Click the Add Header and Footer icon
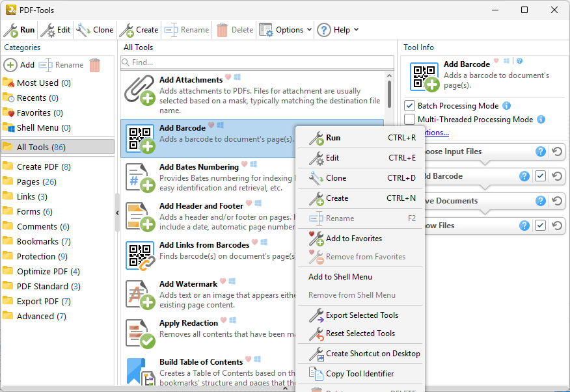This screenshot has height=392, width=570. coord(140,216)
